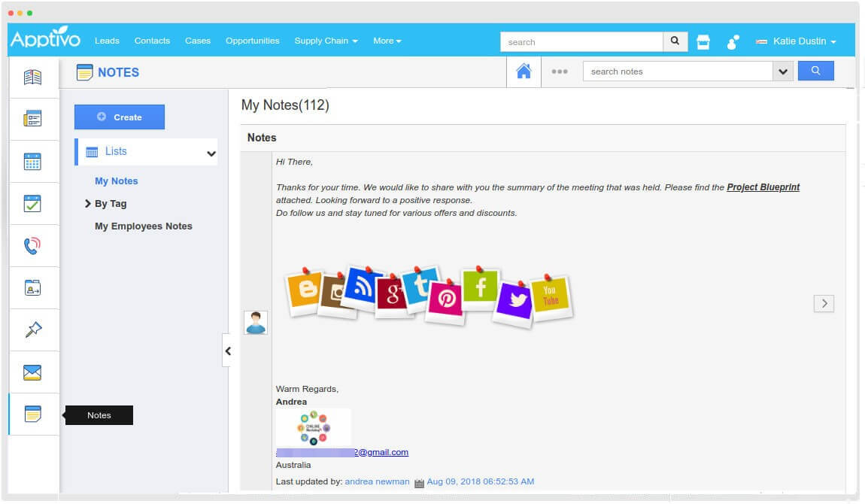Open the Katie Dustin user menu

tap(796, 41)
